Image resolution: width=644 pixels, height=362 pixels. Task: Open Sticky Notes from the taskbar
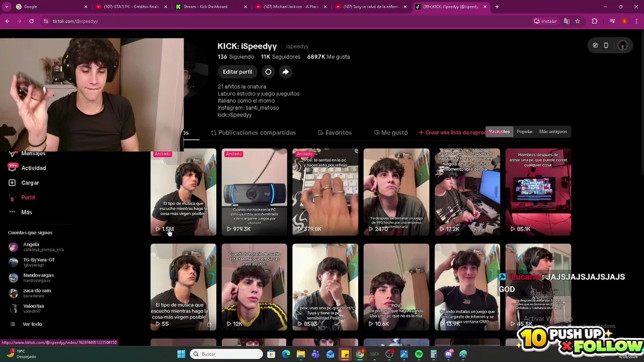pos(345,354)
